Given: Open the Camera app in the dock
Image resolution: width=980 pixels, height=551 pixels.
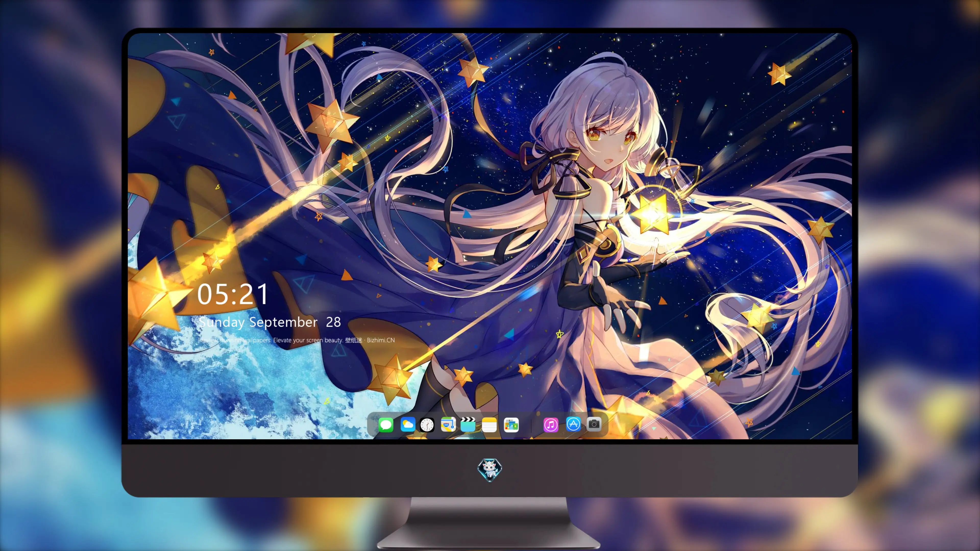Looking at the screenshot, I should [x=594, y=424].
